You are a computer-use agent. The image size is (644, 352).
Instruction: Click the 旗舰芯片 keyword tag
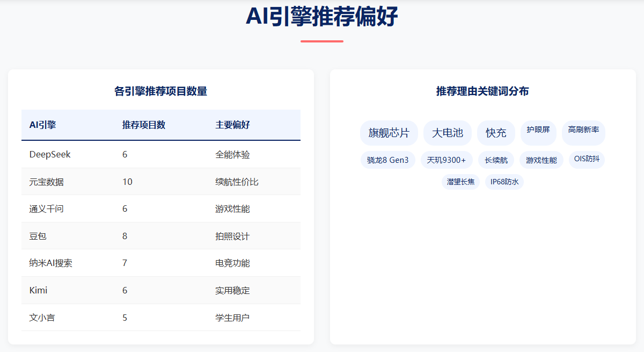click(389, 133)
